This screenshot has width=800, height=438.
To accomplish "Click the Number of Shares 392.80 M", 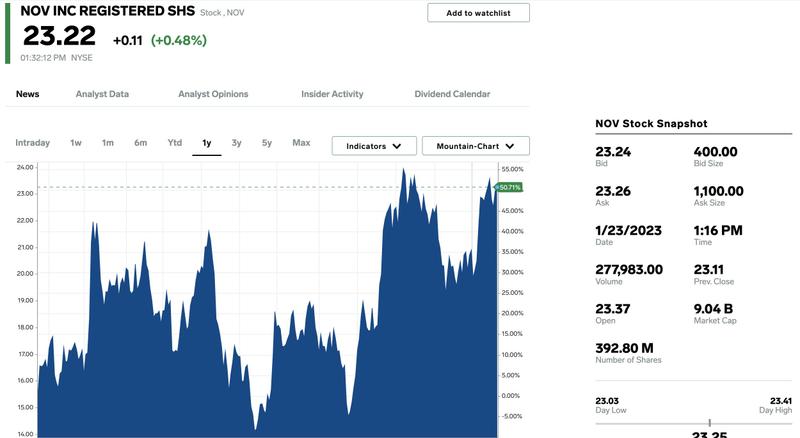I will point(624,348).
